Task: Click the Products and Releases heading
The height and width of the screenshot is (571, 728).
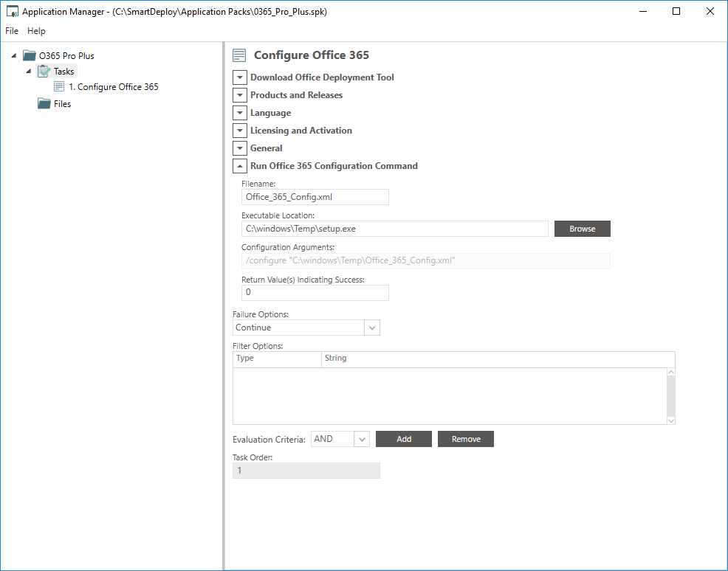Action: [296, 95]
